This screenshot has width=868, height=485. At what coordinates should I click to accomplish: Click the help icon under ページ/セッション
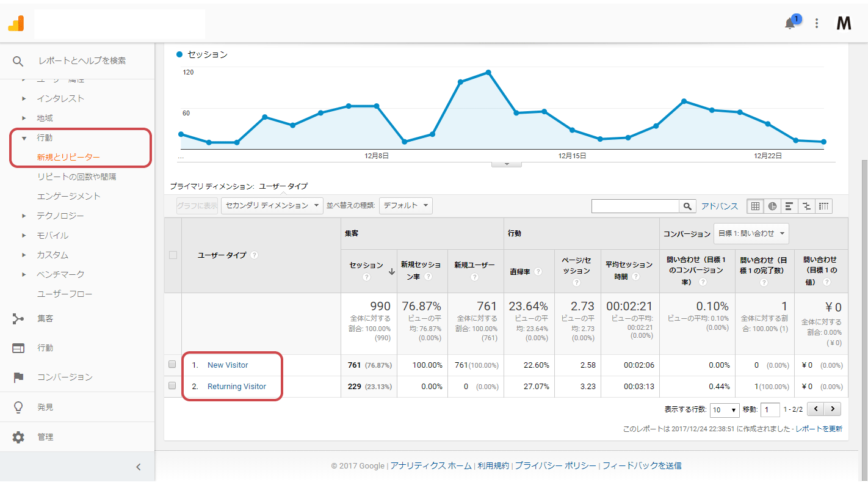[x=576, y=282]
